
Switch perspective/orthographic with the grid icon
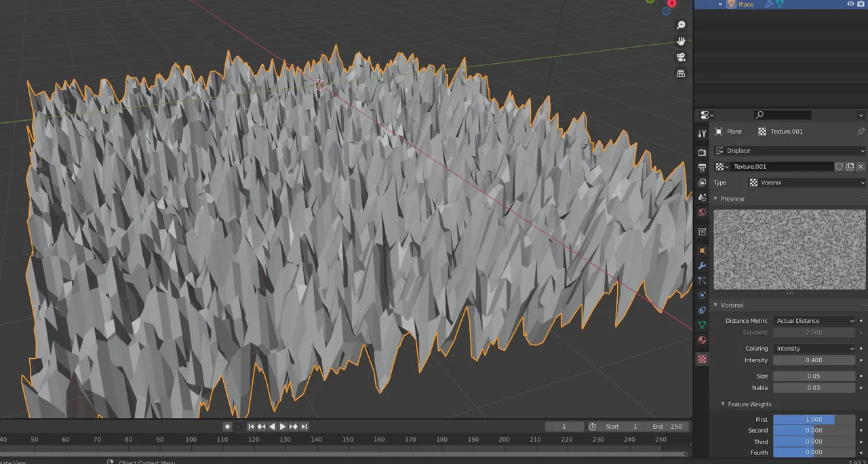coord(681,73)
